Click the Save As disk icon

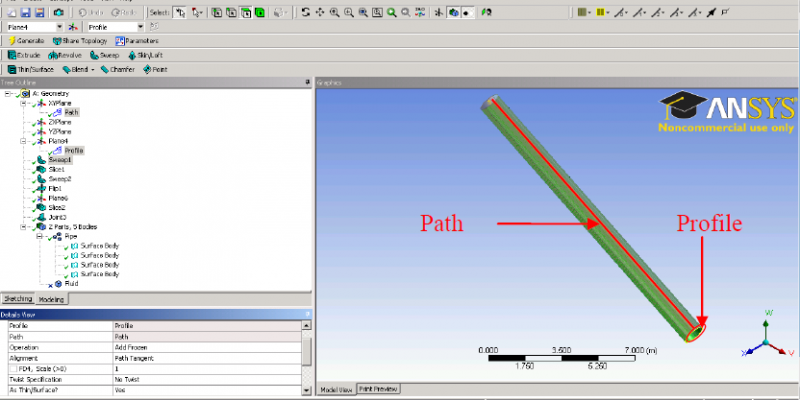click(39, 13)
